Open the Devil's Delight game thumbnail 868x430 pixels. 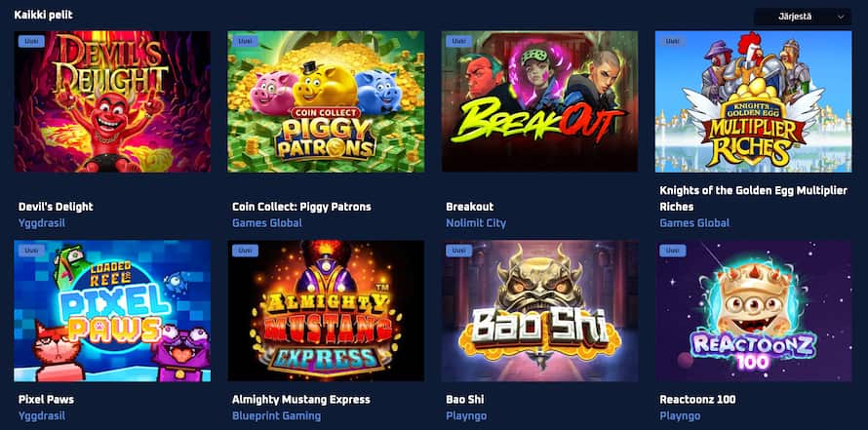click(x=112, y=101)
